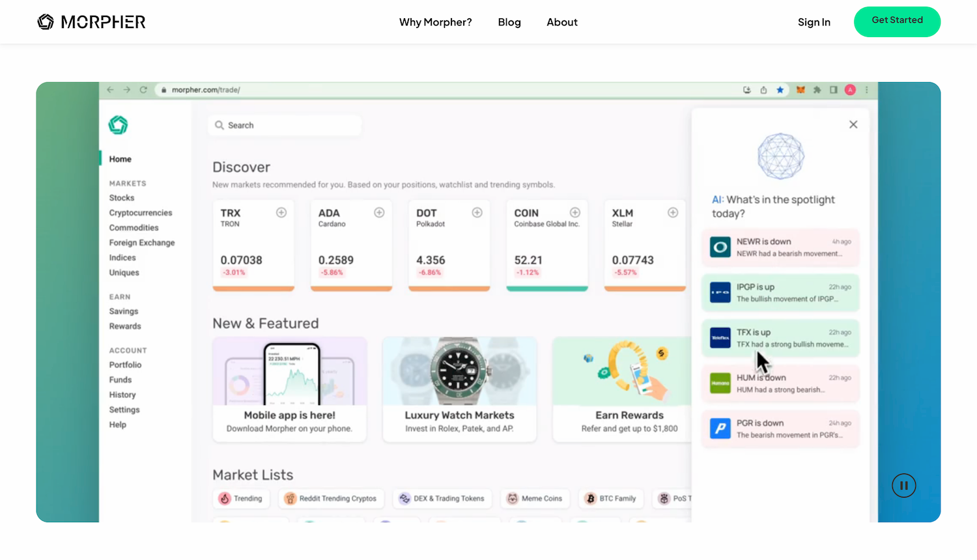Open the Cryptocurrencies menu item
Image resolution: width=977 pixels, height=560 pixels.
pyautogui.click(x=141, y=212)
